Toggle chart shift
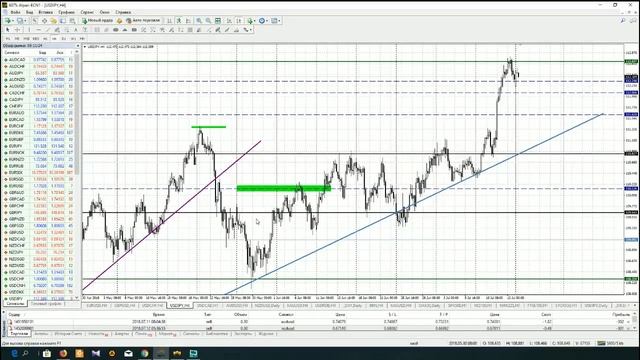Viewport: 640px width, 360px height. tap(239, 20)
